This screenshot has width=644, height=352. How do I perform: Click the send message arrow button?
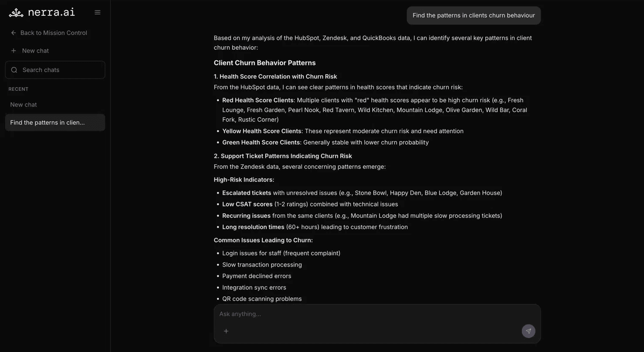[529, 331]
